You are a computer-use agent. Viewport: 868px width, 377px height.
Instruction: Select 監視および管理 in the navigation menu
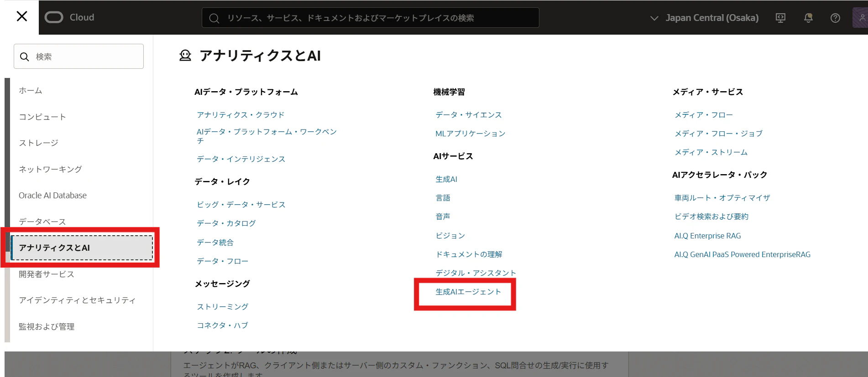click(x=47, y=326)
